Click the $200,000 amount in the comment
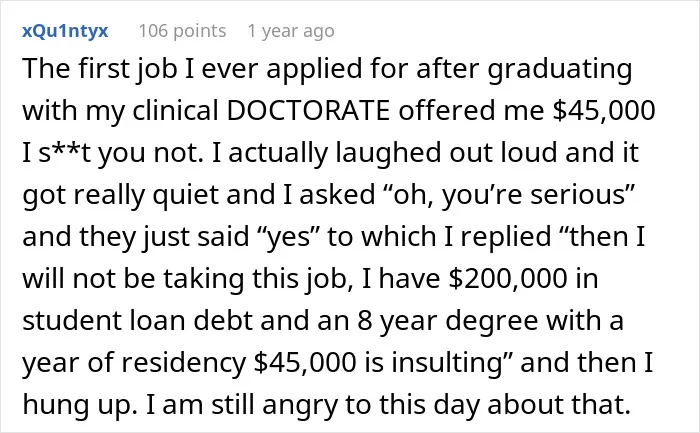This screenshot has width=700, height=433. (x=508, y=279)
